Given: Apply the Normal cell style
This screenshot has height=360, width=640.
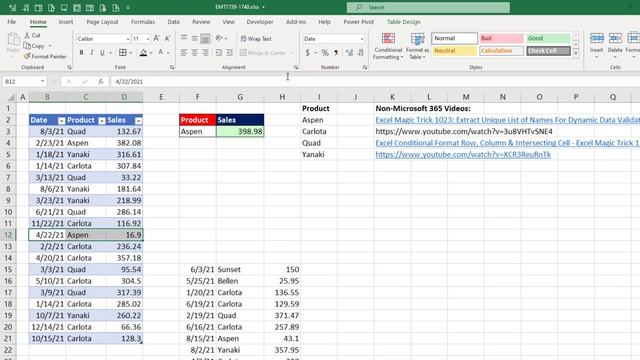Looking at the screenshot, I should click(454, 38).
